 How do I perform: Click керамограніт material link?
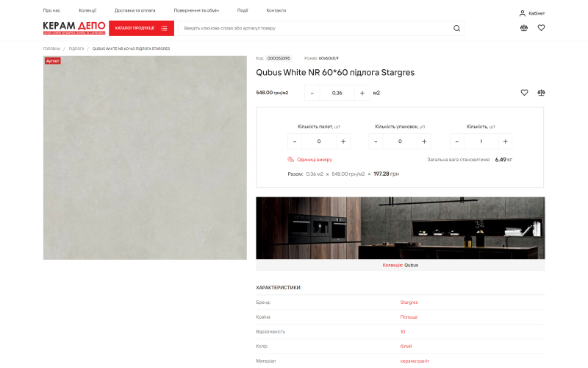coord(415,361)
